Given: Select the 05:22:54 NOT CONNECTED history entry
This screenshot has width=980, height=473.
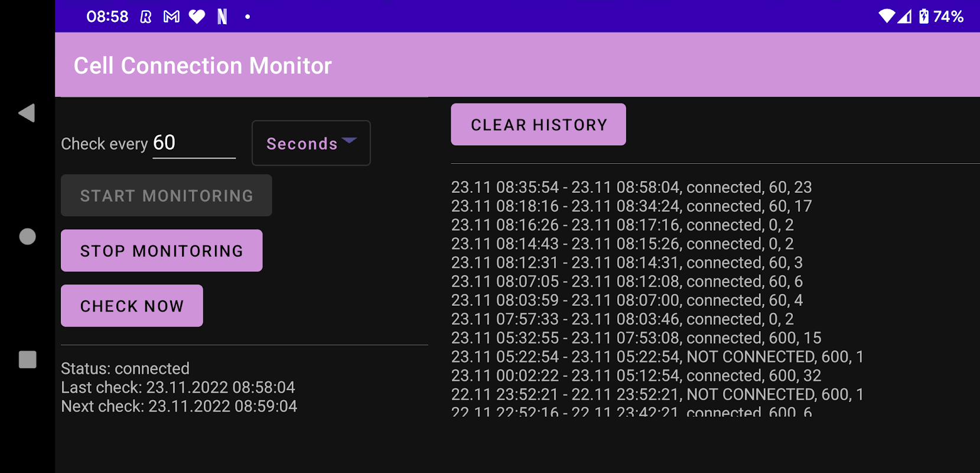Looking at the screenshot, I should [x=657, y=357].
